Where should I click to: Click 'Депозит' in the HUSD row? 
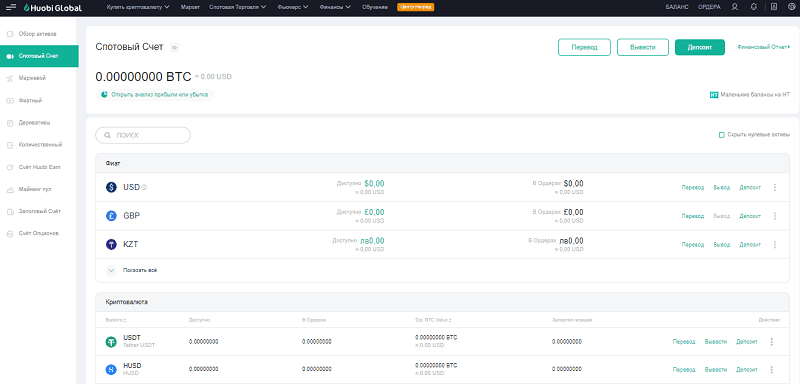746,369
